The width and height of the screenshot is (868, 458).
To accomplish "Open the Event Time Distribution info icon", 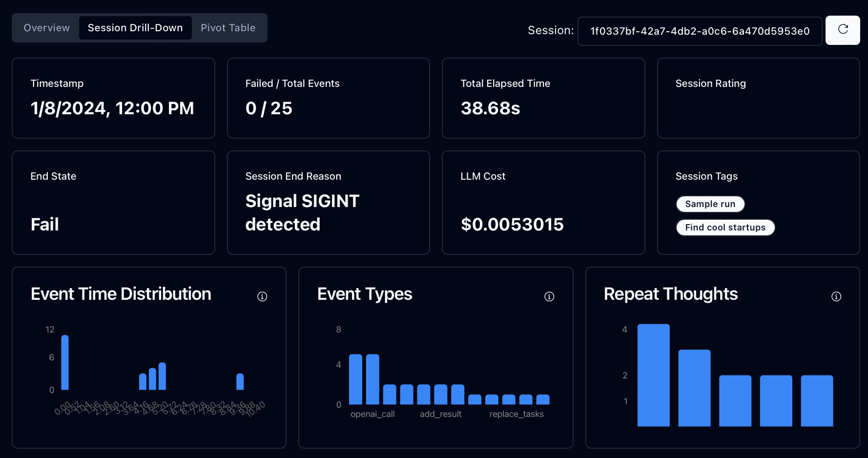I will [262, 296].
